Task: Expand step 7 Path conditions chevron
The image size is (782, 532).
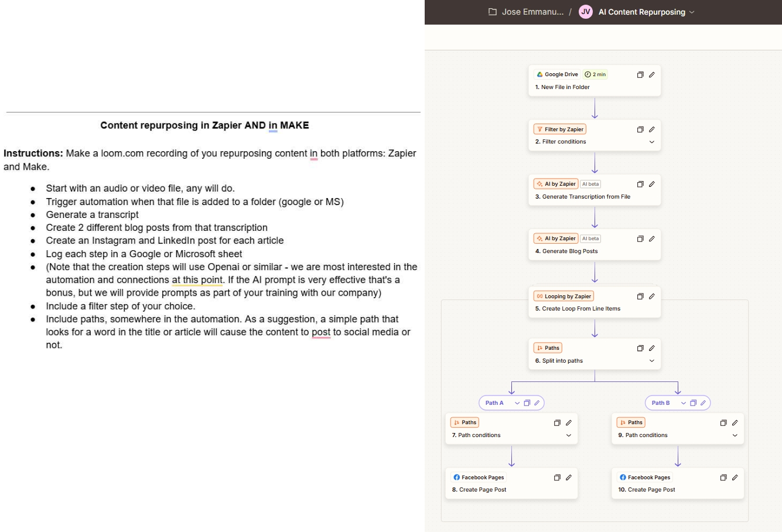Action: point(569,435)
